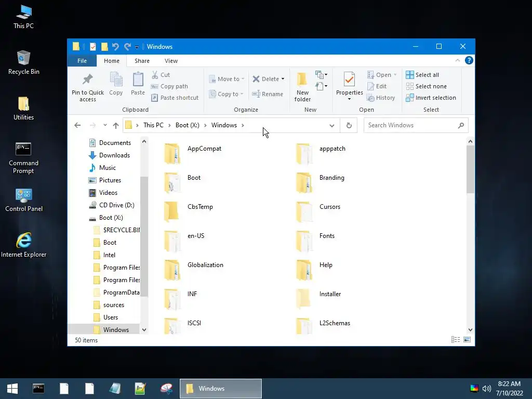Click Paste shortcut in ribbon
This screenshot has width=532, height=399.
175,98
